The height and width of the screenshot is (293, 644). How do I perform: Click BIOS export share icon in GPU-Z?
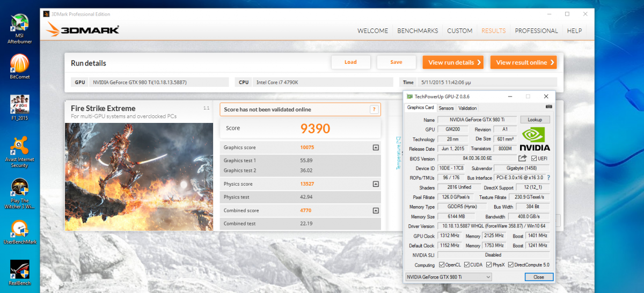(x=523, y=158)
